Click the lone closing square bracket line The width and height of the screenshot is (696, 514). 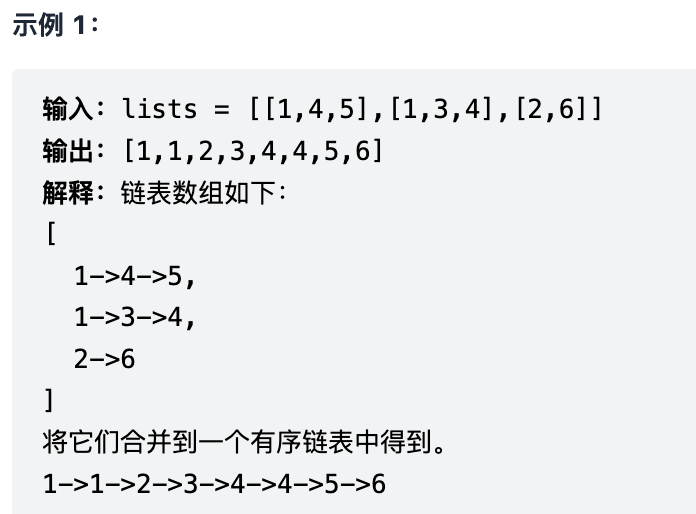click(x=49, y=401)
